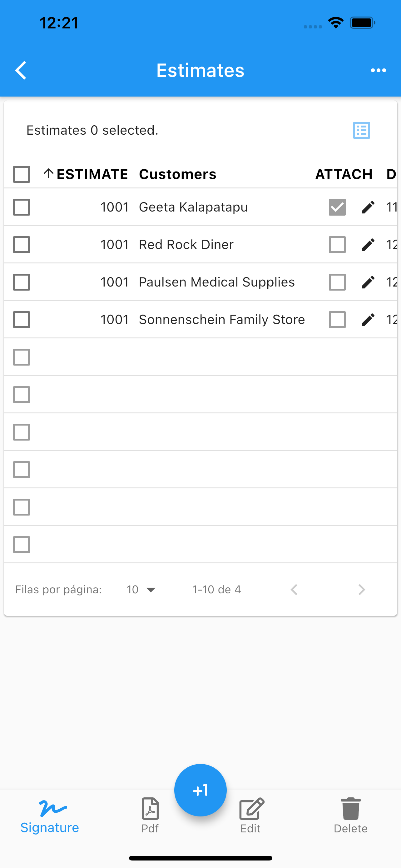
Task: Tap the pencil icon for Red Rock Diner
Action: point(368,245)
